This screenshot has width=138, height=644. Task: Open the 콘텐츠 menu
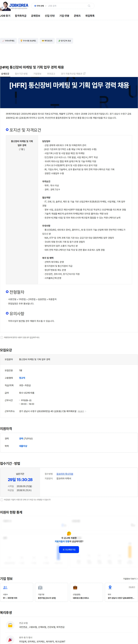coord(77,16)
